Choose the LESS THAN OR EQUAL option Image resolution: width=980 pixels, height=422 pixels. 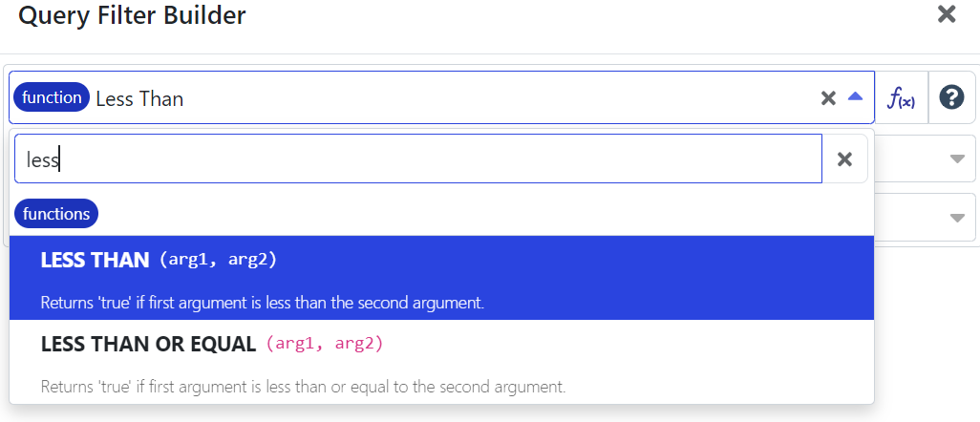(148, 344)
